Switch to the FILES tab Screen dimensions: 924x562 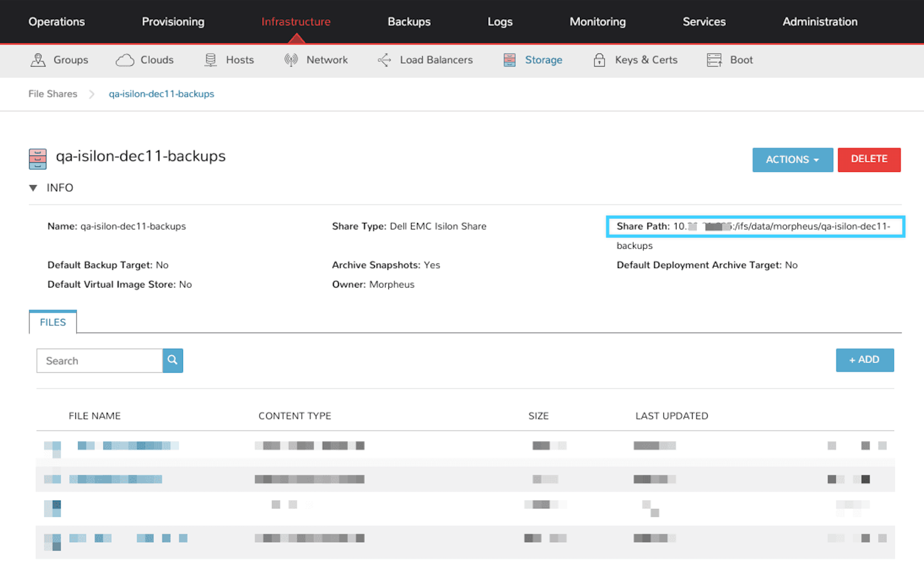point(53,322)
